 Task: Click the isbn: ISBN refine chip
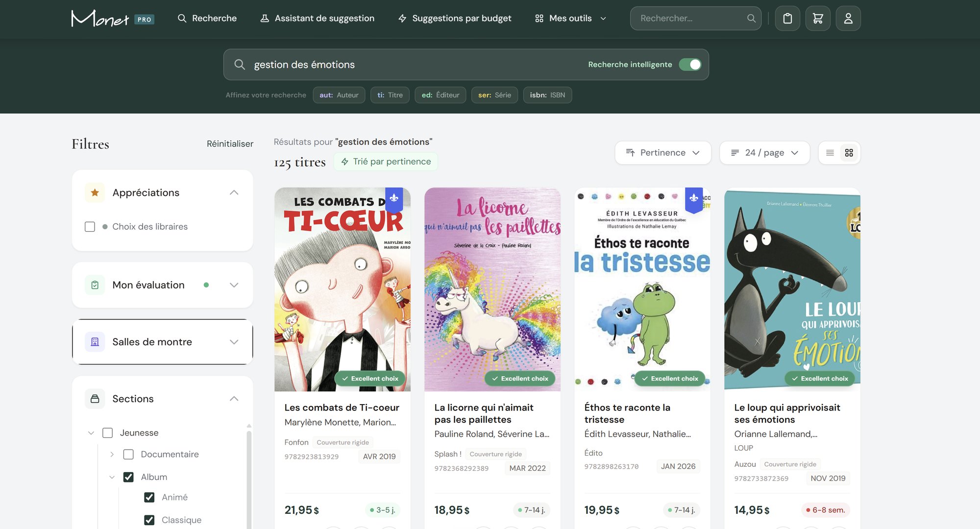click(x=547, y=95)
